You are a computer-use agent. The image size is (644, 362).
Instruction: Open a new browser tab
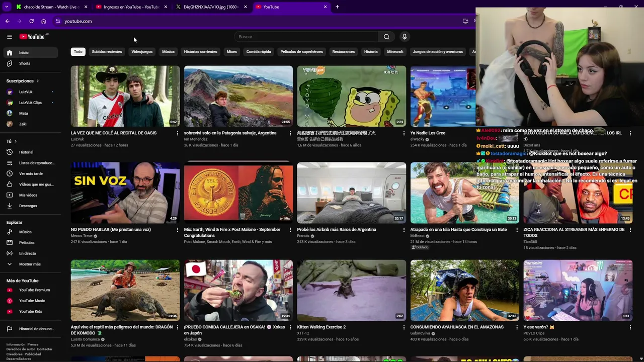[337, 7]
